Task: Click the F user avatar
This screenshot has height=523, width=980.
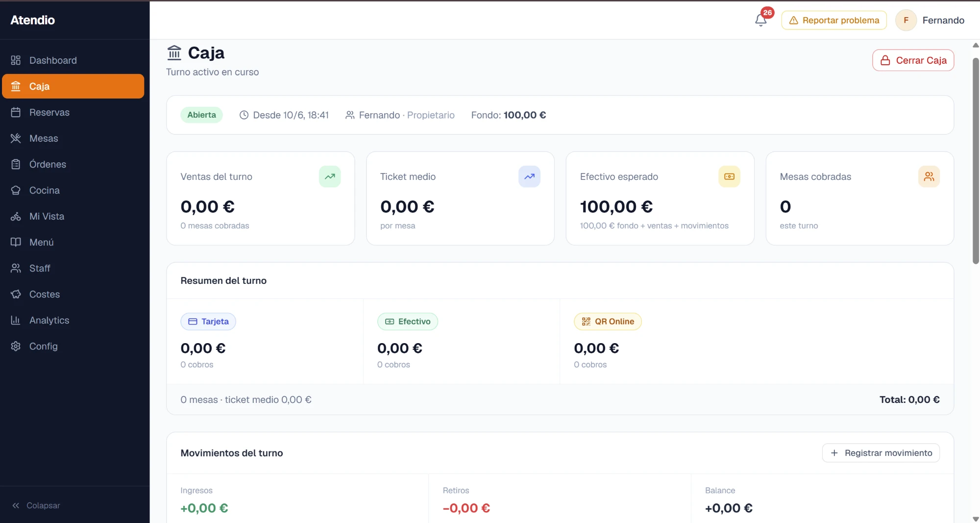Action: (x=906, y=20)
